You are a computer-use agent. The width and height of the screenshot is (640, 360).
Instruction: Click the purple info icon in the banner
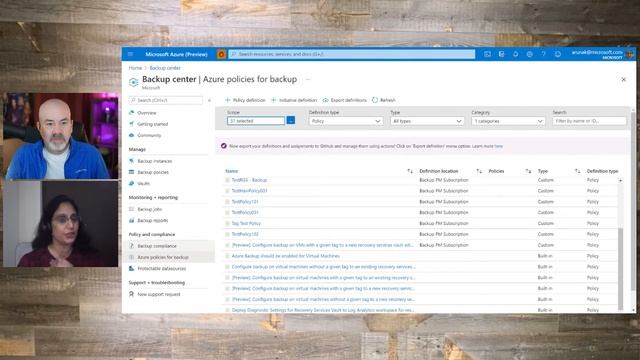coord(224,146)
